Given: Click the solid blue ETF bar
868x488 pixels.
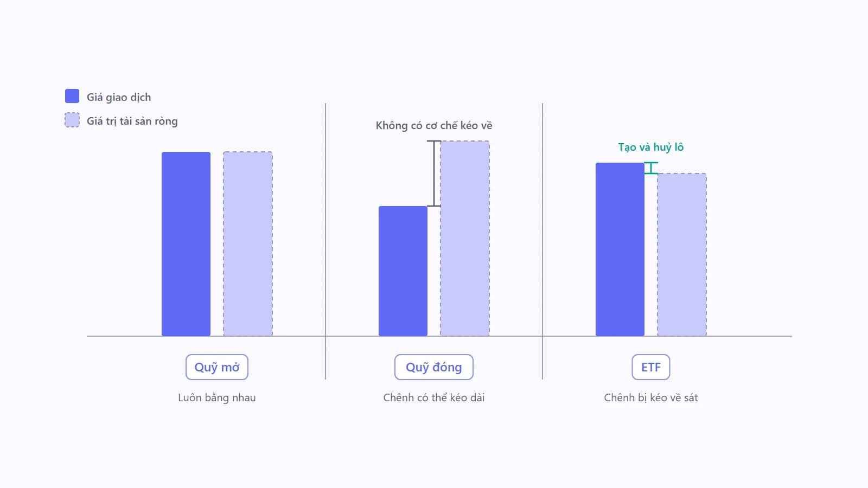Looking at the screenshot, I should click(620, 249).
